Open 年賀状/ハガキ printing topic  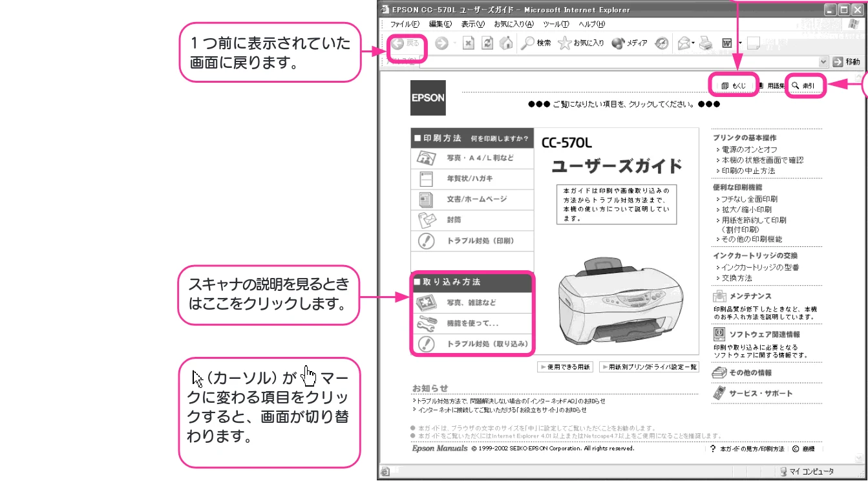(472, 178)
